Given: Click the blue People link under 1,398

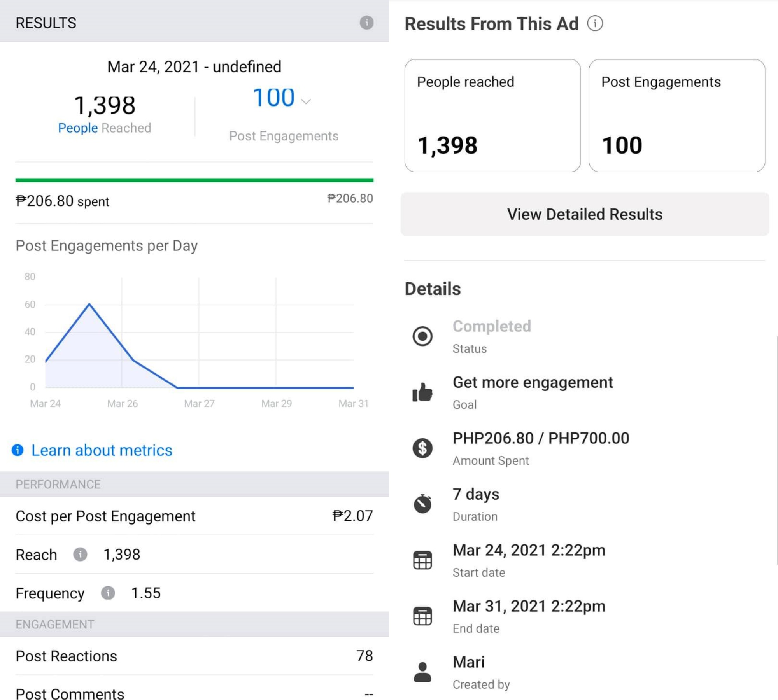Looking at the screenshot, I should pos(78,128).
